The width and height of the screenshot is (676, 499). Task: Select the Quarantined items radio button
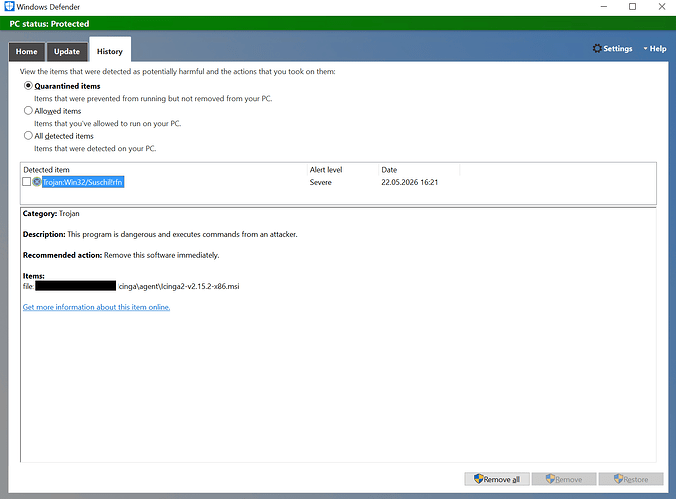pos(28,86)
